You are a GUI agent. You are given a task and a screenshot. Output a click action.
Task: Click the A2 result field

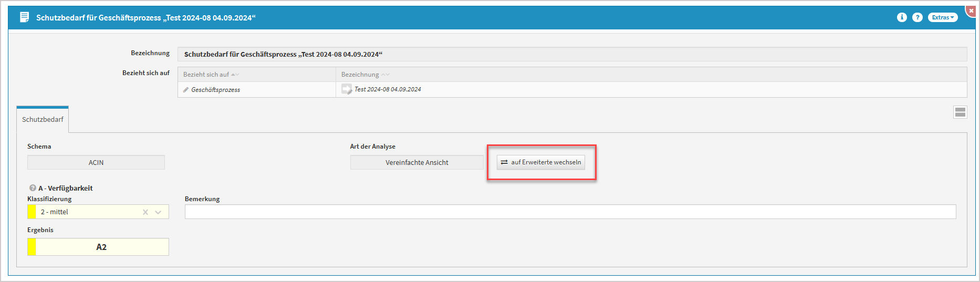coord(98,247)
